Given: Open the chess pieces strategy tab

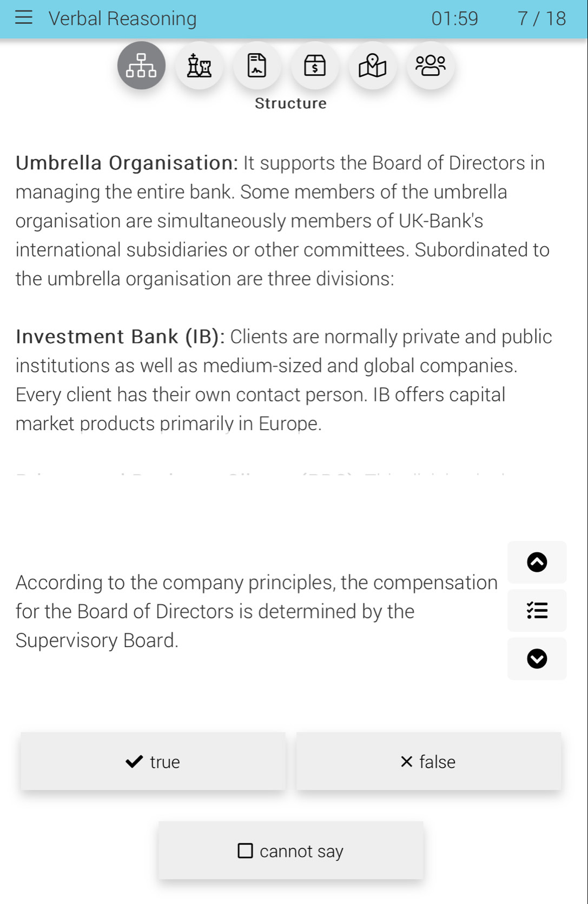Looking at the screenshot, I should click(x=199, y=65).
